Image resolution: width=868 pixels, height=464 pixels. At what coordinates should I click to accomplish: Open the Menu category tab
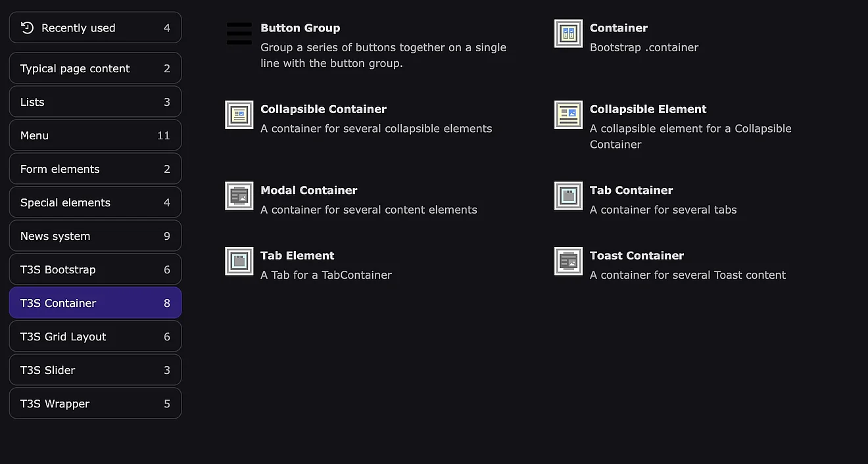click(95, 135)
